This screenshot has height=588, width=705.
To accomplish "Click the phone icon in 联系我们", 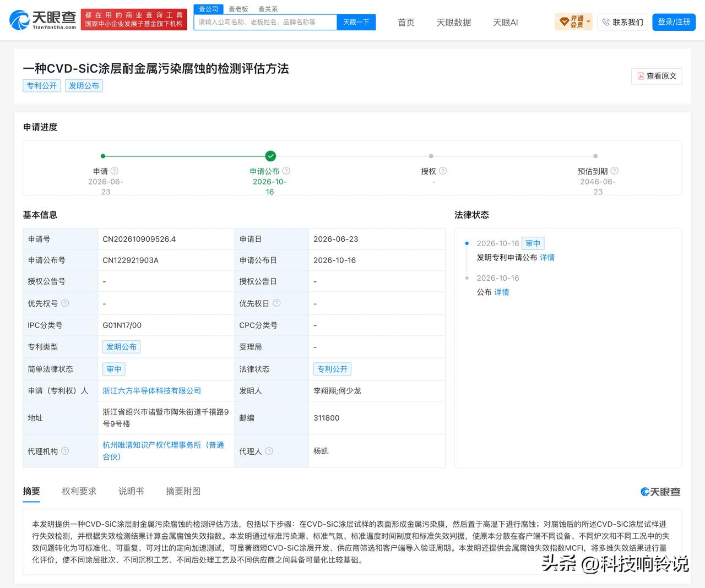I will tap(606, 22).
